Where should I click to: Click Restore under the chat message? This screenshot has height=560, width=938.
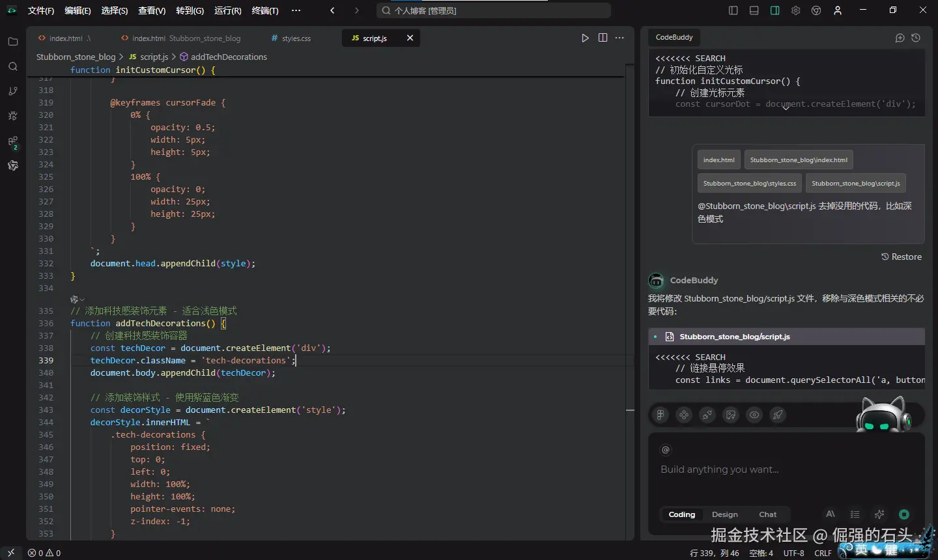tap(902, 257)
